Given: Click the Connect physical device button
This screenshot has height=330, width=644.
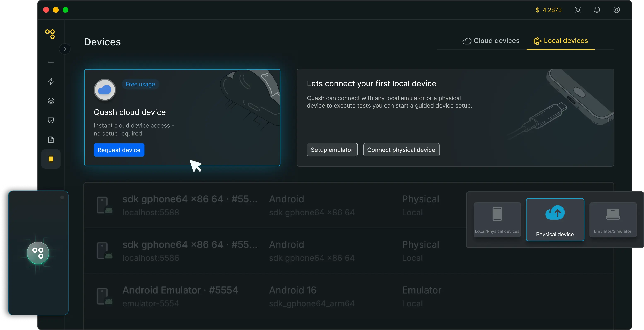Looking at the screenshot, I should pos(401,150).
